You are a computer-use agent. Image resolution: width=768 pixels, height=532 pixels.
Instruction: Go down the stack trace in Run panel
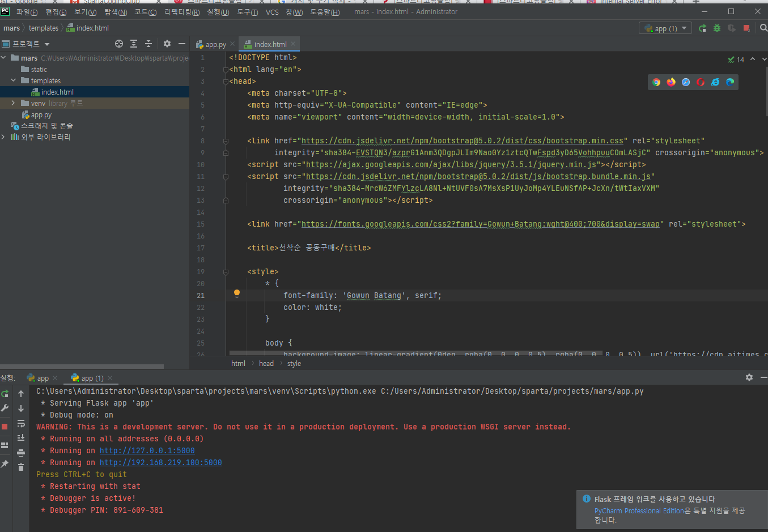21,408
